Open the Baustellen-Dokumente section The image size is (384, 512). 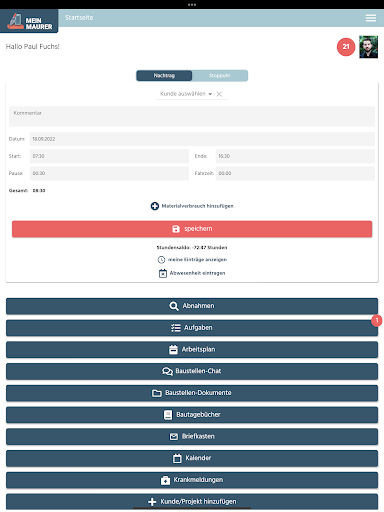coord(192,393)
